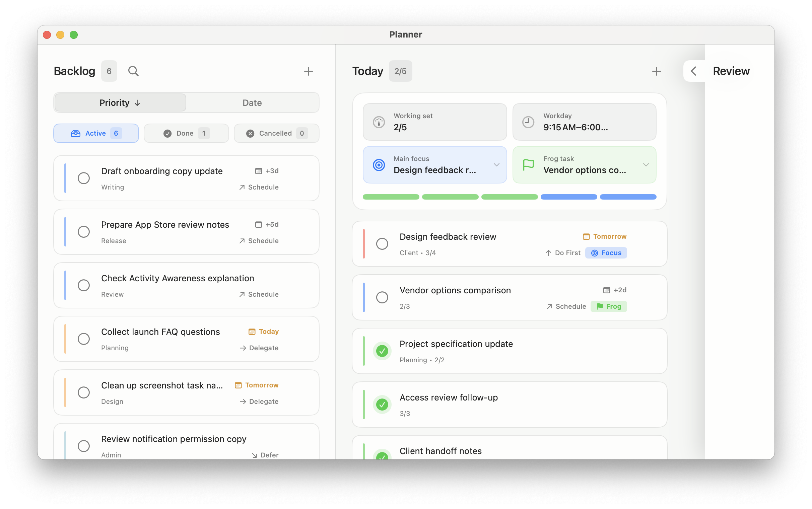The width and height of the screenshot is (812, 509).
Task: Click the Frog badge on Vendor options comparison
Action: click(x=609, y=306)
